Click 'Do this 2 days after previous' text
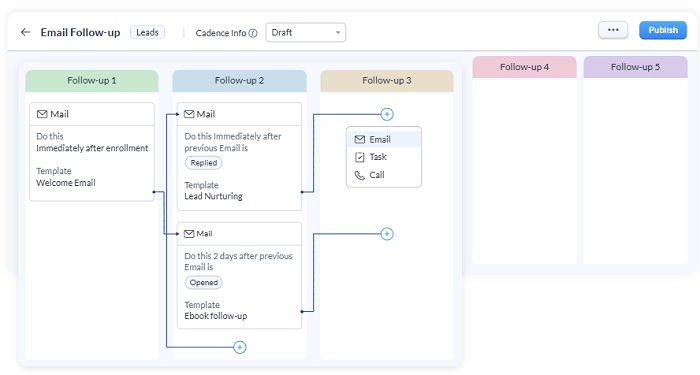This screenshot has width=700, height=375. click(x=238, y=256)
